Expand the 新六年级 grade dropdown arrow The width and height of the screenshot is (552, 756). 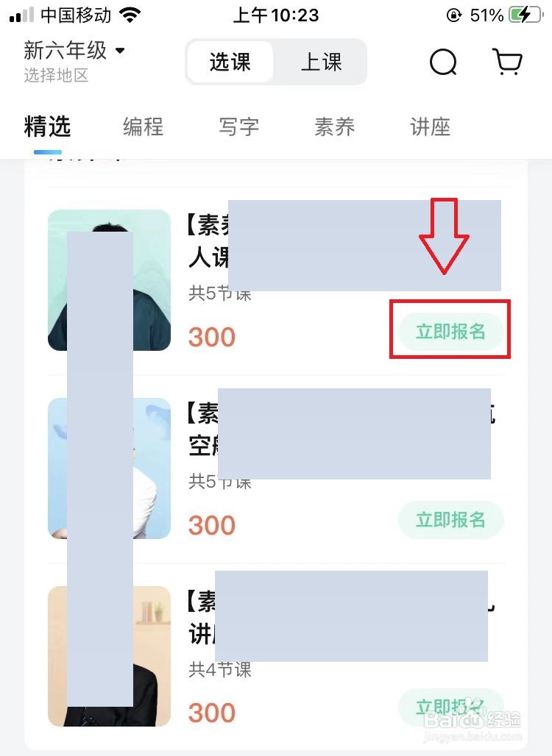tap(120, 50)
